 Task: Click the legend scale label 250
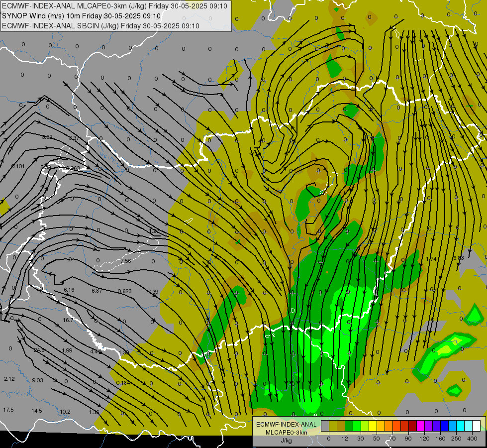tap(456, 439)
